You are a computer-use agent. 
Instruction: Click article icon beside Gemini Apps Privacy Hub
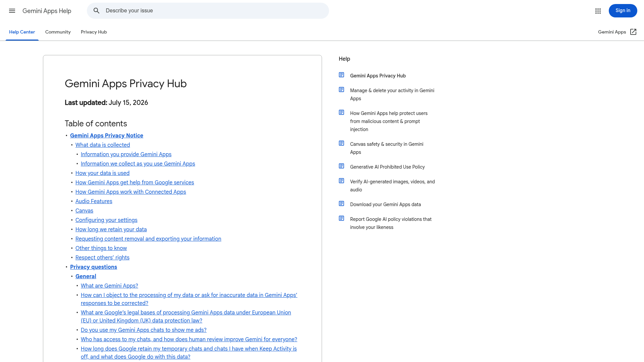[341, 75]
